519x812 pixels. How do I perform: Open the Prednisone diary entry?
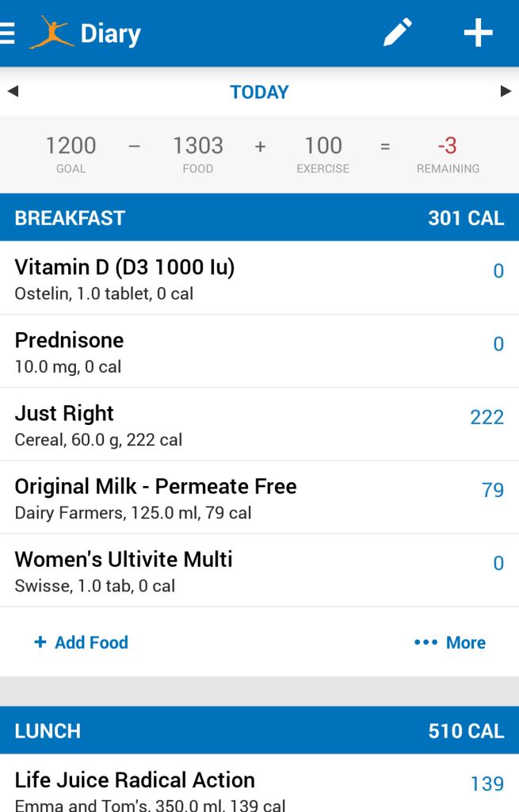tap(238, 351)
